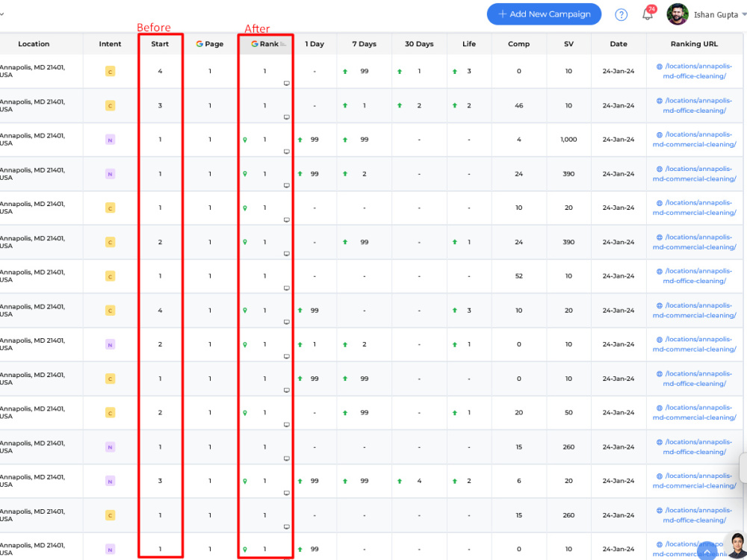747x560 pixels.
Task: Click the globe icon in Comp 46 row URL
Action: coord(660,101)
